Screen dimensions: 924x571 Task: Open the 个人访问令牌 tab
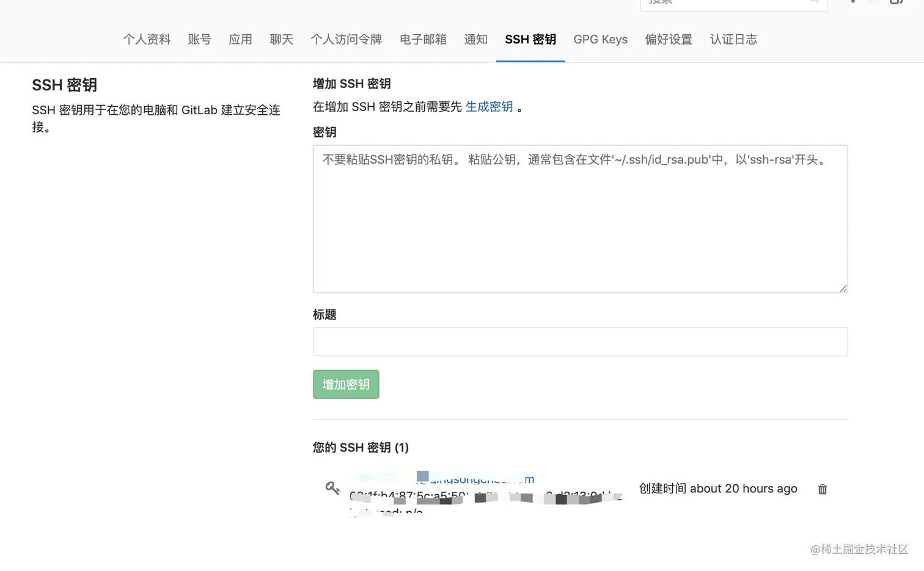346,39
